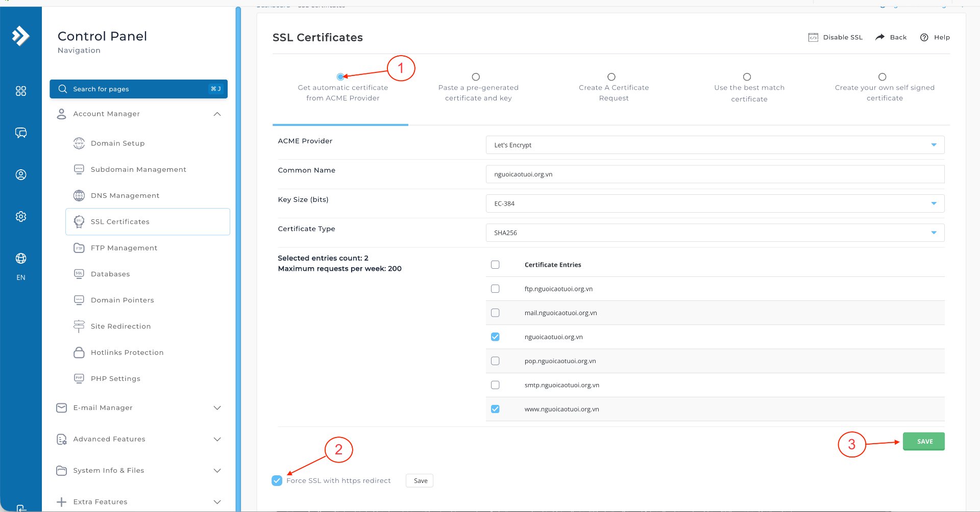Click the Disable SSL code icon
Image resolution: width=980 pixels, height=512 pixels.
tap(813, 37)
